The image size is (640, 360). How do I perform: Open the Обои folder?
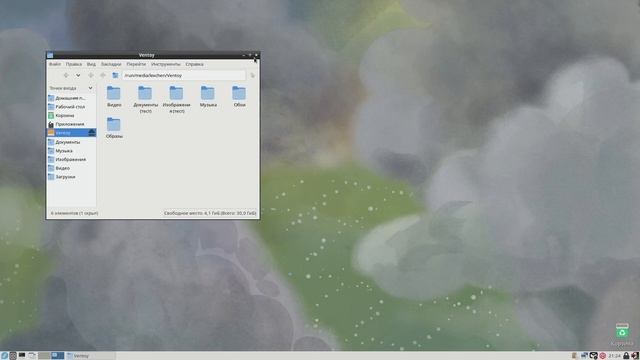point(239,97)
